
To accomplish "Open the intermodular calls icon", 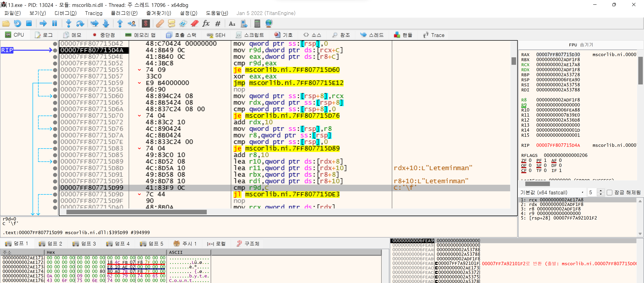I will (x=244, y=24).
